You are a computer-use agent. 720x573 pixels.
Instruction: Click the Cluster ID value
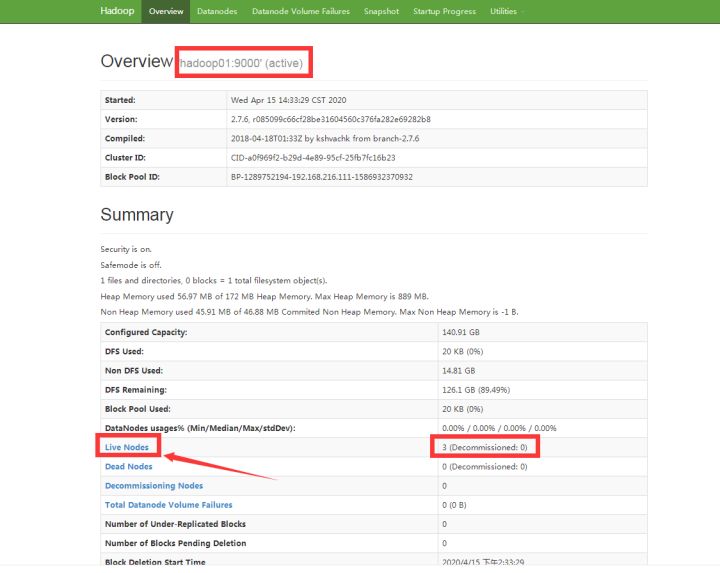(313, 158)
